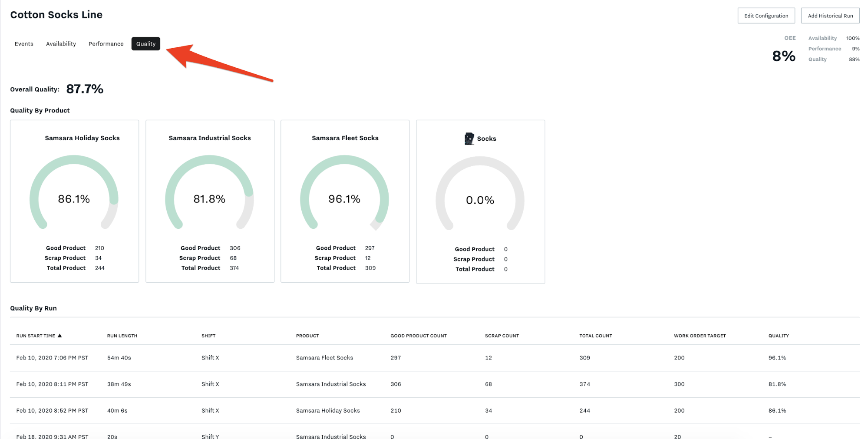The width and height of the screenshot is (868, 439).
Task: Click the Add Historical Run button
Action: [x=830, y=16]
